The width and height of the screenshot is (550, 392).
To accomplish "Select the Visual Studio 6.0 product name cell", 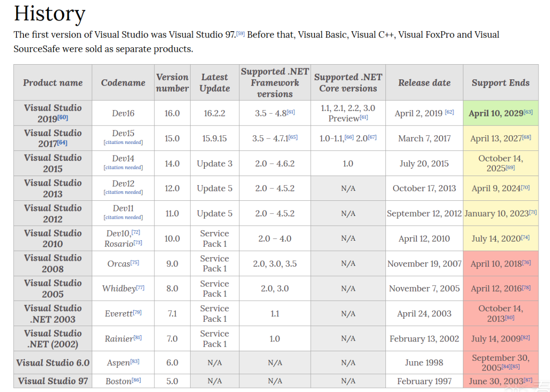I will [53, 363].
